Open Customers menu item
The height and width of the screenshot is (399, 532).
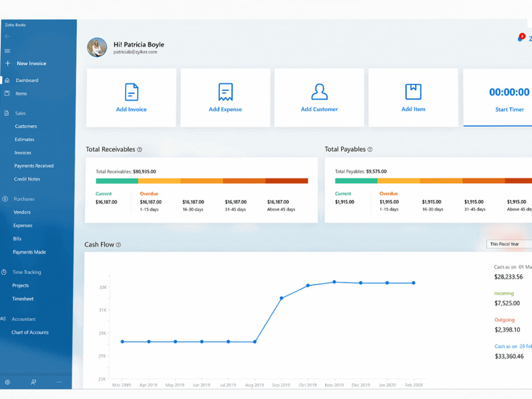click(x=26, y=126)
